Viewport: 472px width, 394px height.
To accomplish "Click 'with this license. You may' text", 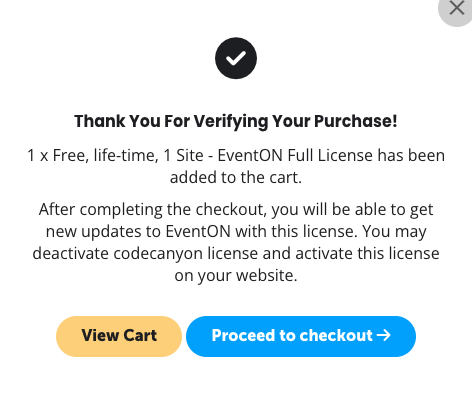I will tap(331, 232).
